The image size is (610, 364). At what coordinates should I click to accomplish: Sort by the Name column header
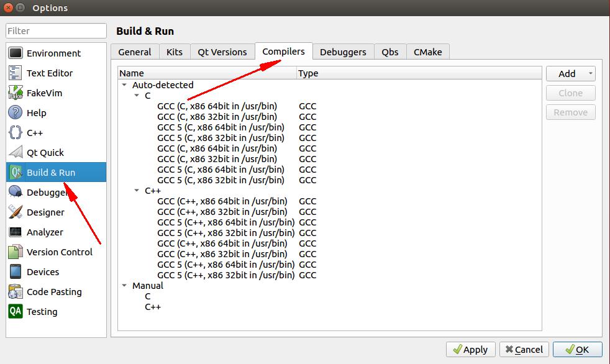tap(207, 73)
